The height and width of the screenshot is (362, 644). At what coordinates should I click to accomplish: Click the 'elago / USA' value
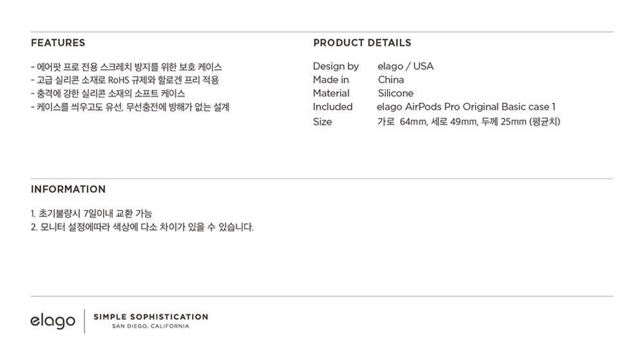click(x=405, y=66)
